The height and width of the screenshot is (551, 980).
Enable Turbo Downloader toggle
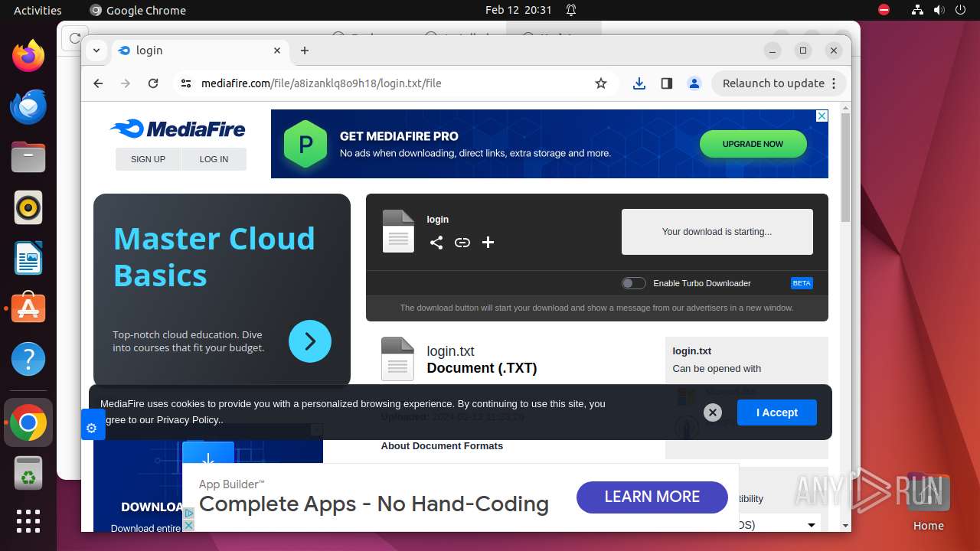click(x=634, y=283)
